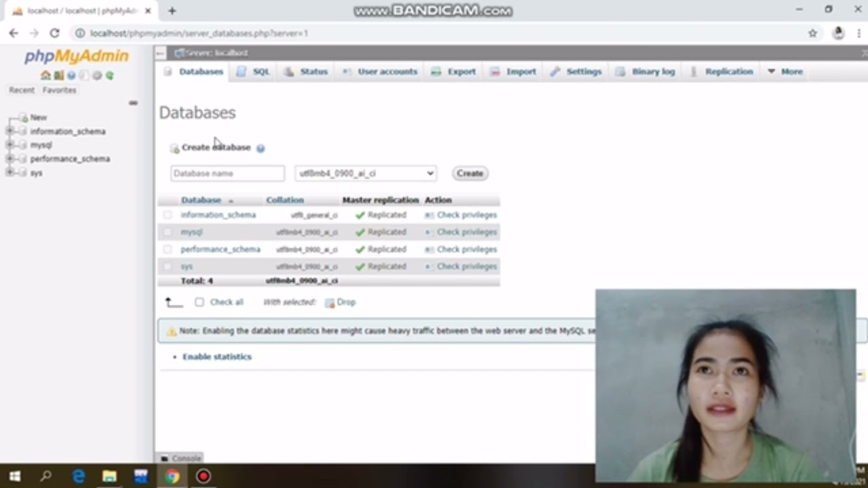This screenshot has width=868, height=488.
Task: Switch to the SQL tab
Action: [253, 71]
